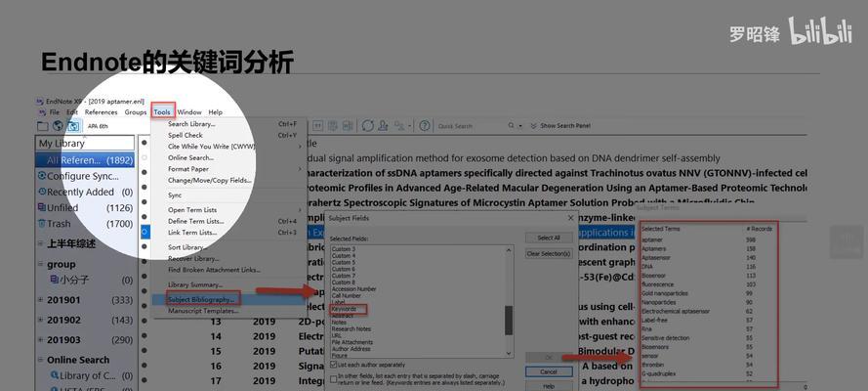Click the Trash bin icon in sidebar

point(42,224)
